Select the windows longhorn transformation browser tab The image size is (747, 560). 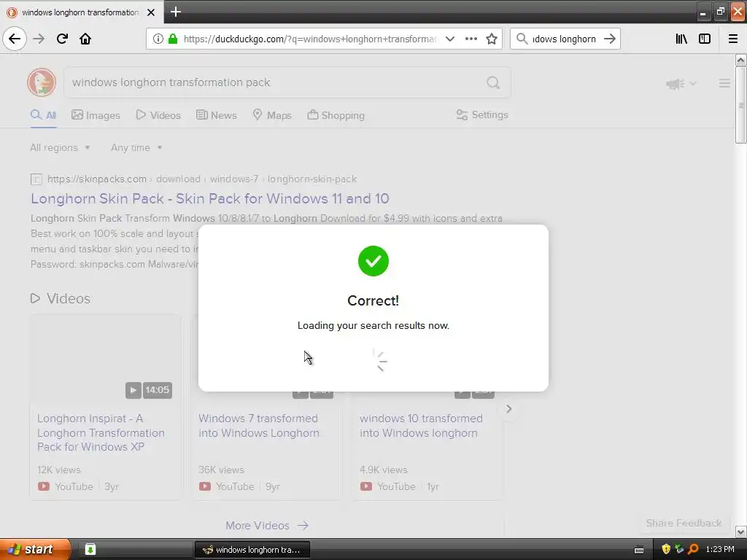tap(82, 12)
